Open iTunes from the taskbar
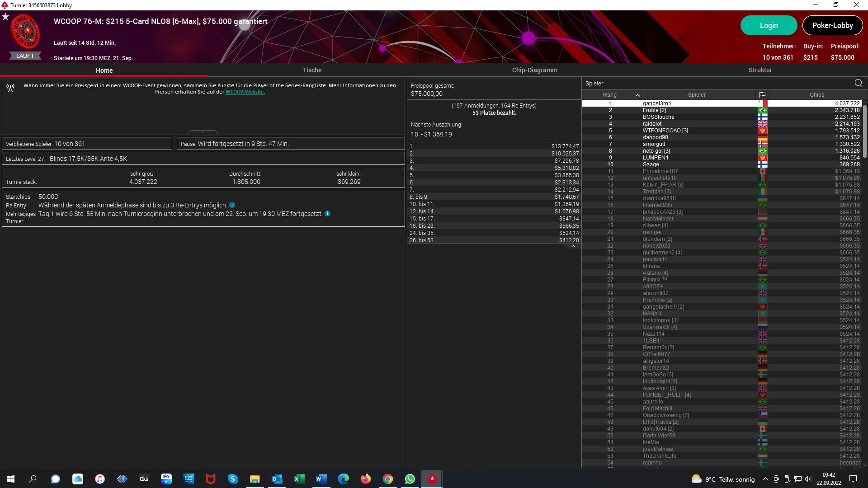 coord(99,479)
